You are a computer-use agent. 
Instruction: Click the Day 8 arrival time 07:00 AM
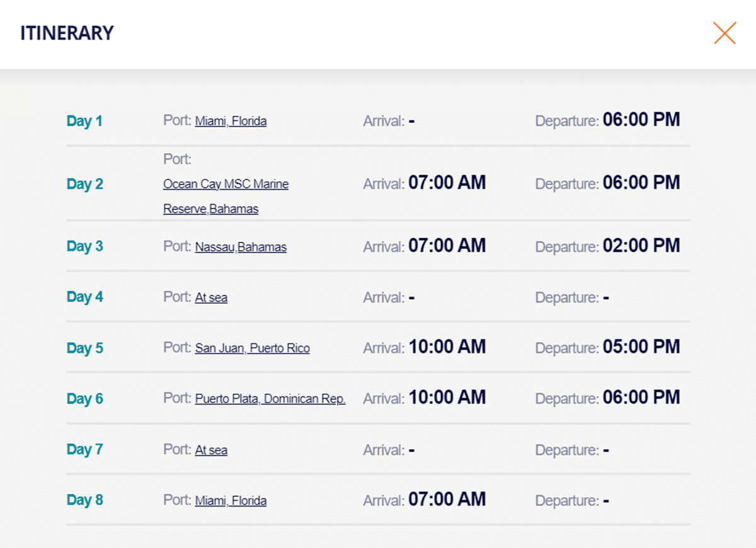click(447, 499)
